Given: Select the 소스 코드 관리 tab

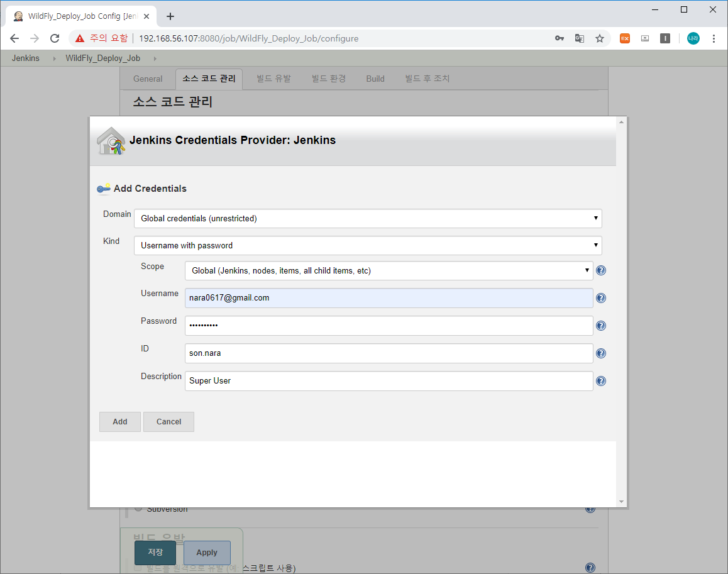Looking at the screenshot, I should 209,79.
